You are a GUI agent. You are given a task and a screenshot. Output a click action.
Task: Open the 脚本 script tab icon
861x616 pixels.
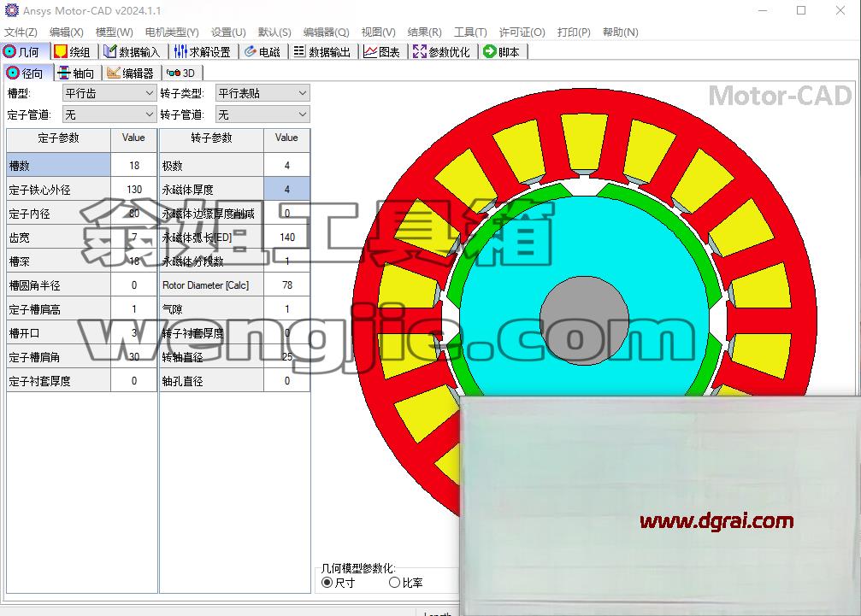click(489, 51)
